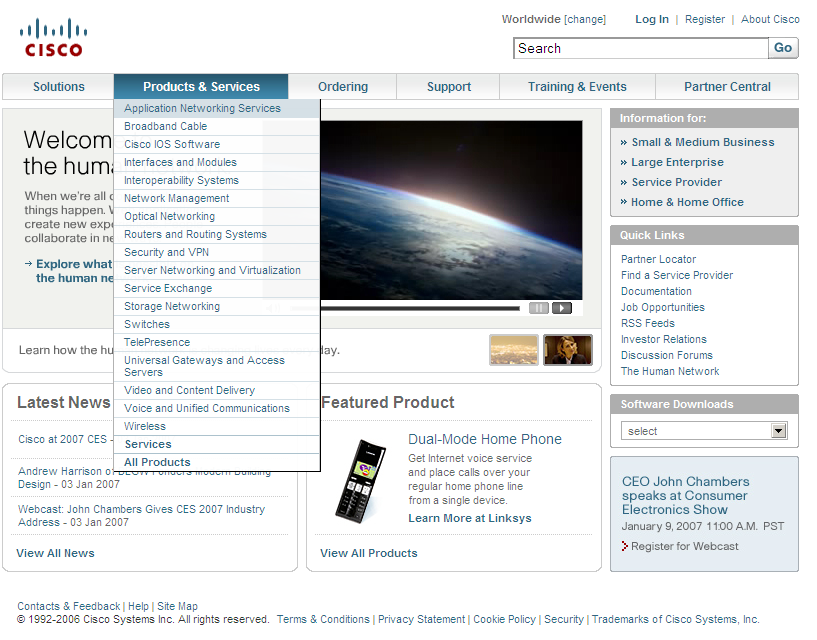This screenshot has width=817, height=640.
Task: Click View All News link
Action: coord(55,553)
